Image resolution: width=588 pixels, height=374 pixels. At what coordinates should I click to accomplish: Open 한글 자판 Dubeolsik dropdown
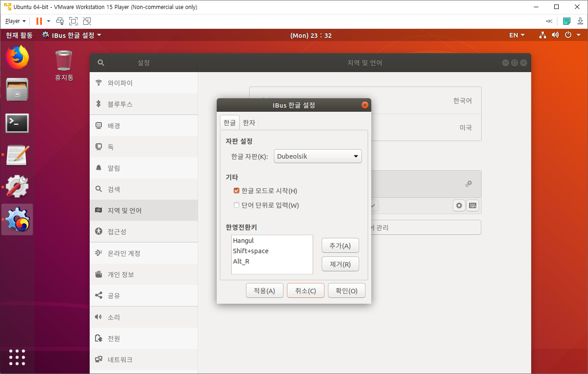coord(318,156)
